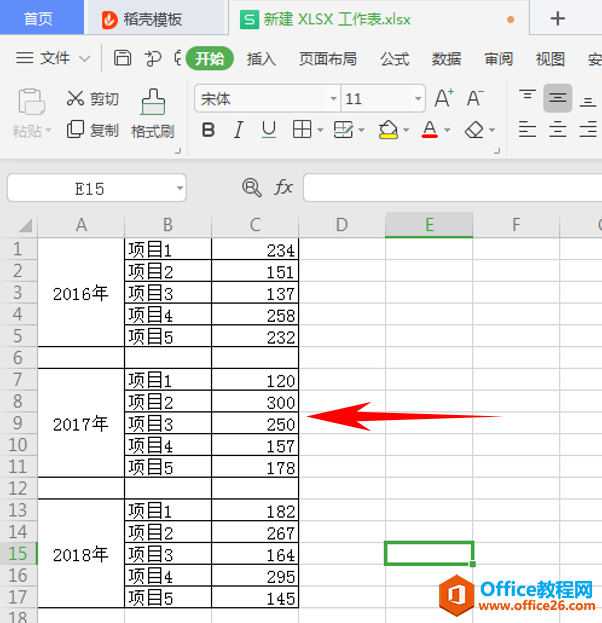Screen dimensions: 602x623
Task: Select cell containing 295
Action: 255,576
